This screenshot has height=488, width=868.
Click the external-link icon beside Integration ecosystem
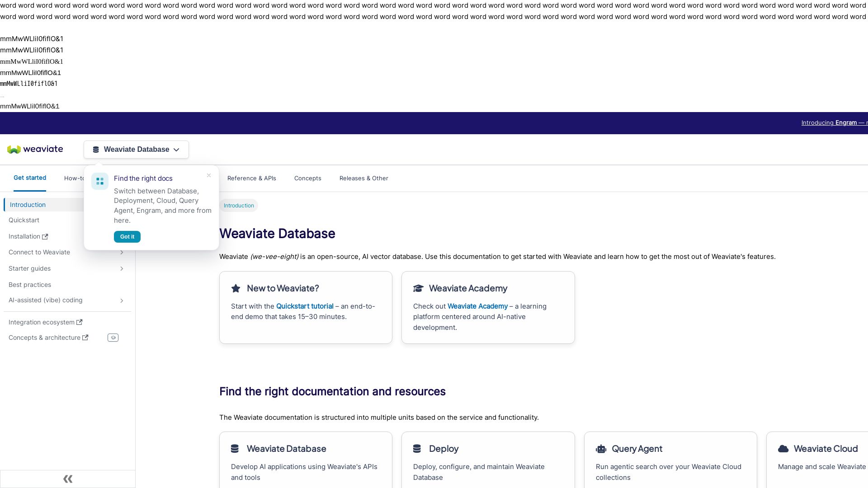79,322
